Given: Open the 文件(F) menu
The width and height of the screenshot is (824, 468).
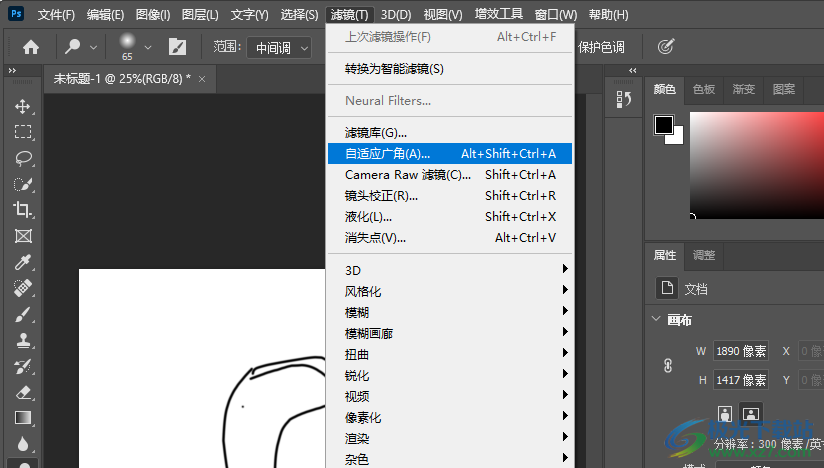Looking at the screenshot, I should [56, 15].
